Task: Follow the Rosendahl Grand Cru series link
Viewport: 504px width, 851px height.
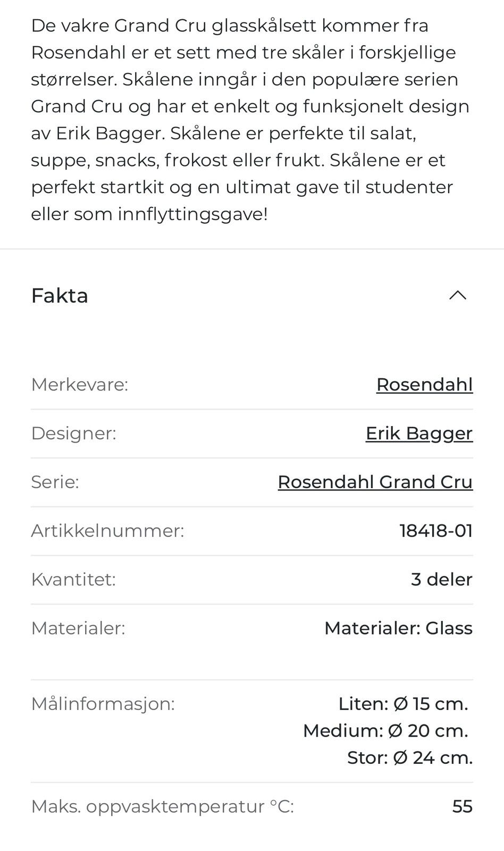Action: click(x=375, y=482)
